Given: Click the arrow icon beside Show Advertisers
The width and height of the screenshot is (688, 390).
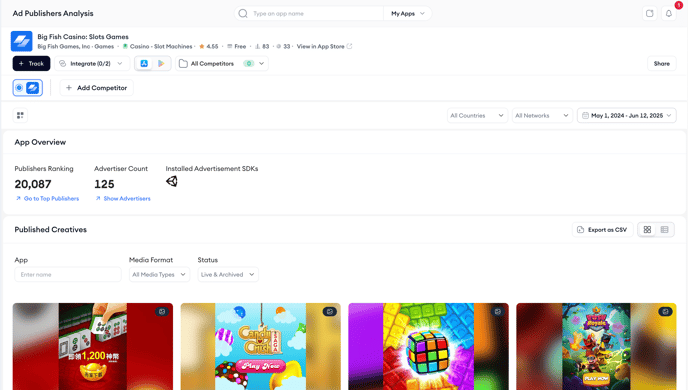Looking at the screenshot, I should point(98,199).
